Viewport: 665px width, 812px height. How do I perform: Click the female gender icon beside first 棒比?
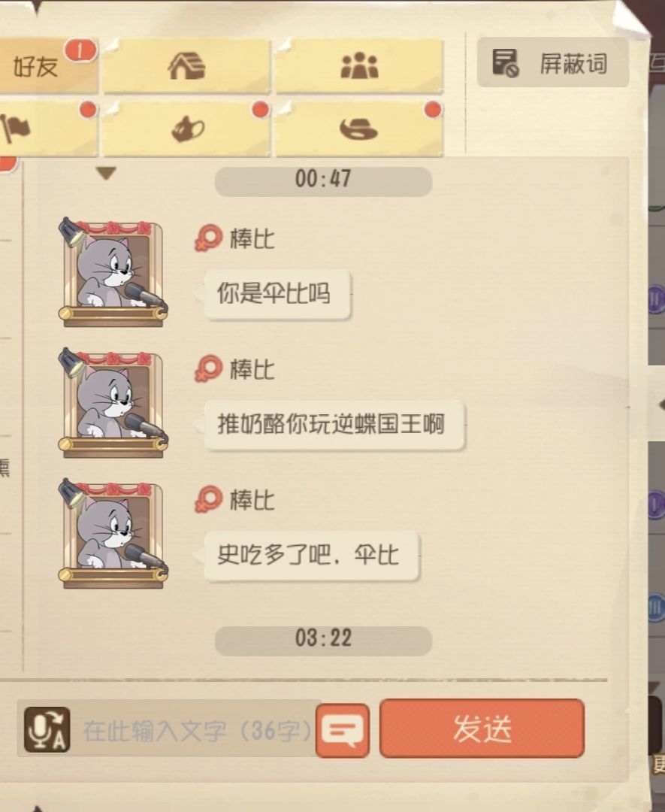[208, 238]
